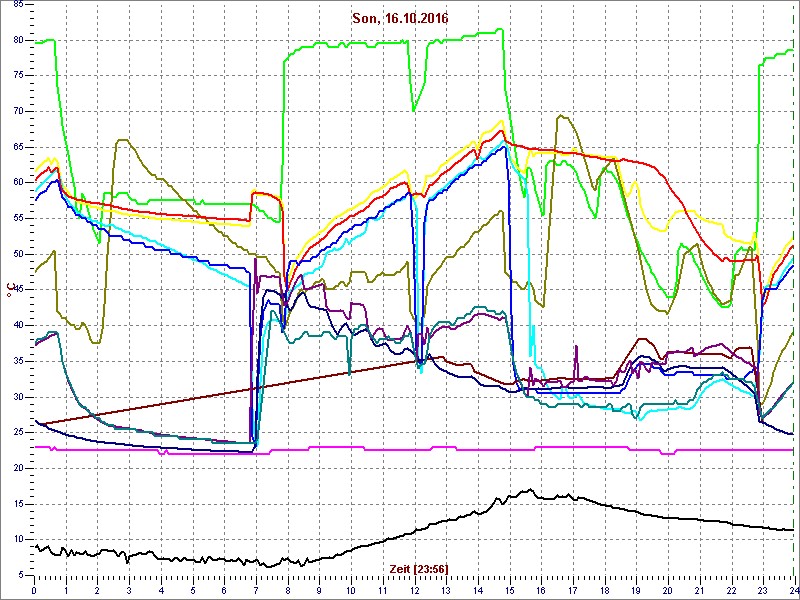
Task: Click the chart title 'Son, 16.10.2016'
Action: coord(400,18)
